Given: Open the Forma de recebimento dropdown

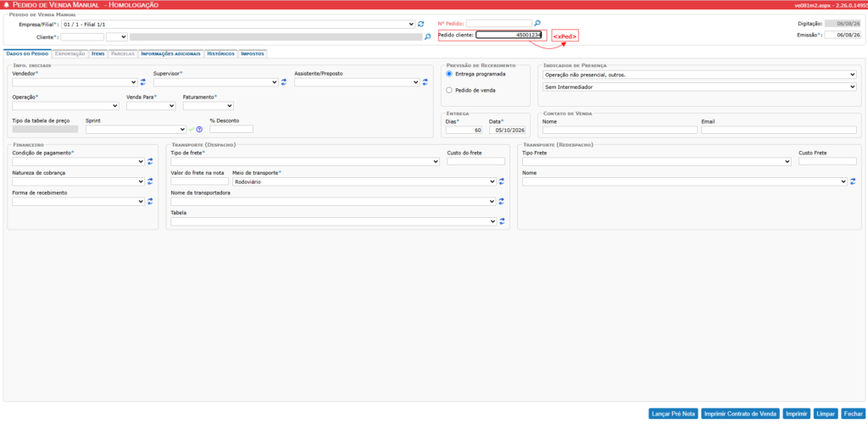Looking at the screenshot, I should [79, 202].
